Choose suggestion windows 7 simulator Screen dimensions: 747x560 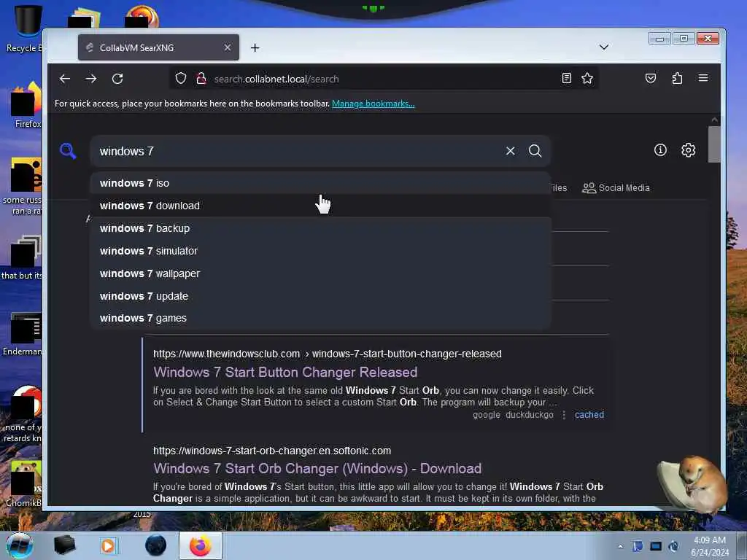(320, 251)
